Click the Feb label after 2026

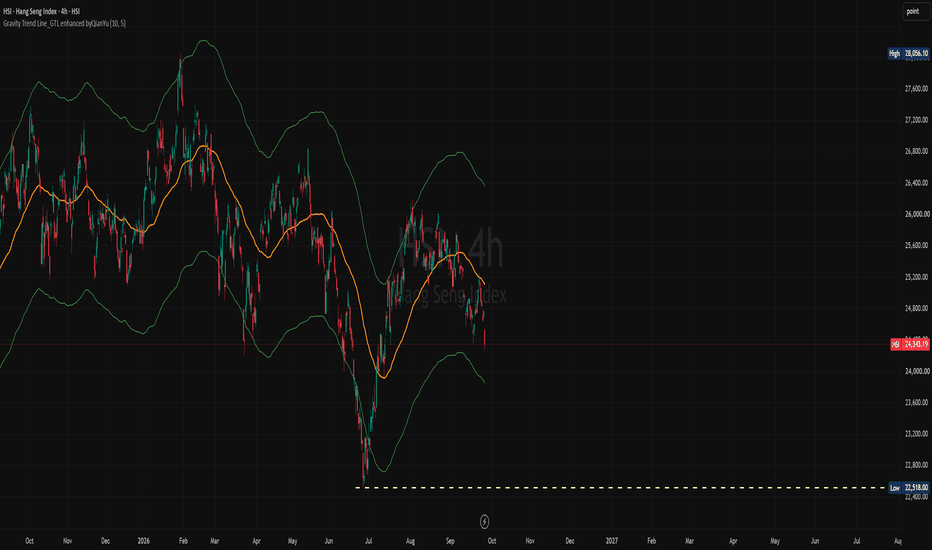point(183,541)
